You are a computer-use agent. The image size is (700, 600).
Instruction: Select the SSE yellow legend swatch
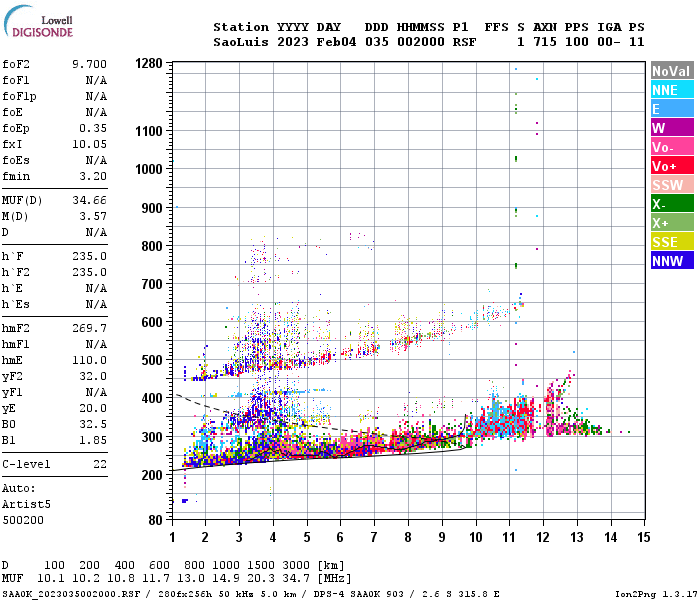click(x=672, y=242)
